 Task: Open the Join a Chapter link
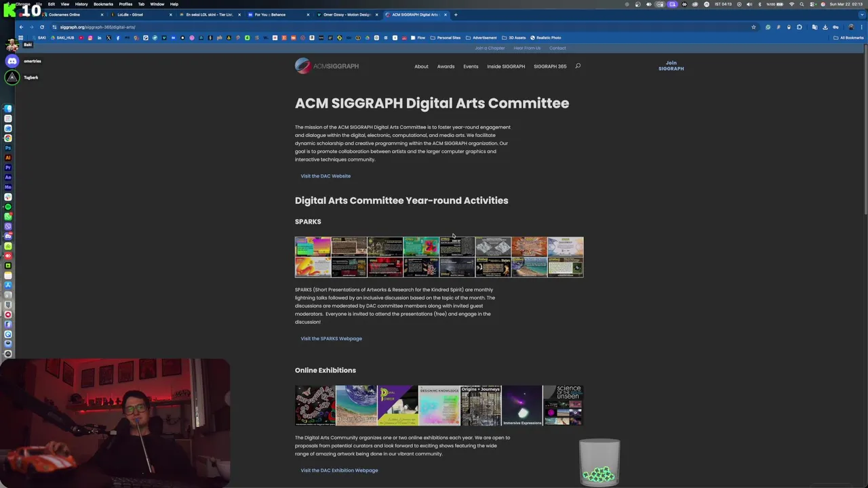tap(490, 48)
